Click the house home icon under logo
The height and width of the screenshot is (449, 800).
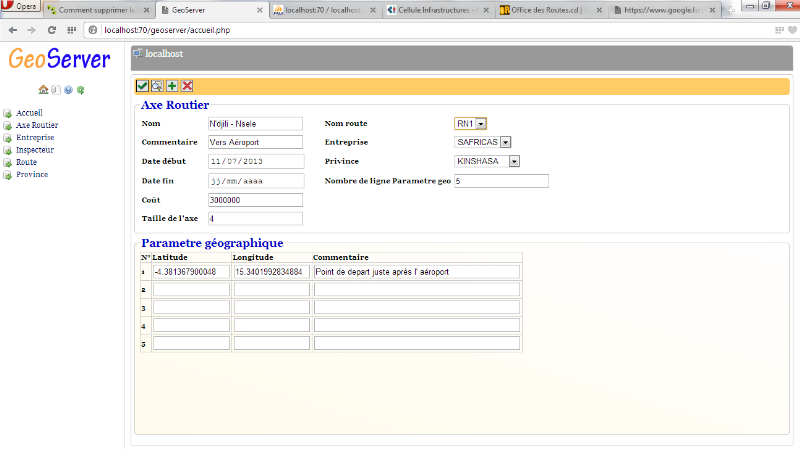pos(43,90)
